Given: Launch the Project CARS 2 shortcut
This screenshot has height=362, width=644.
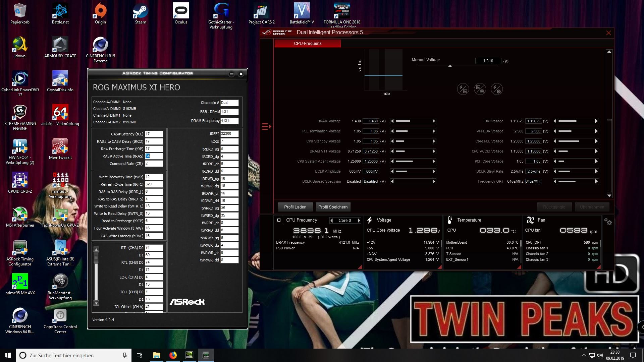Looking at the screenshot, I should (261, 14).
